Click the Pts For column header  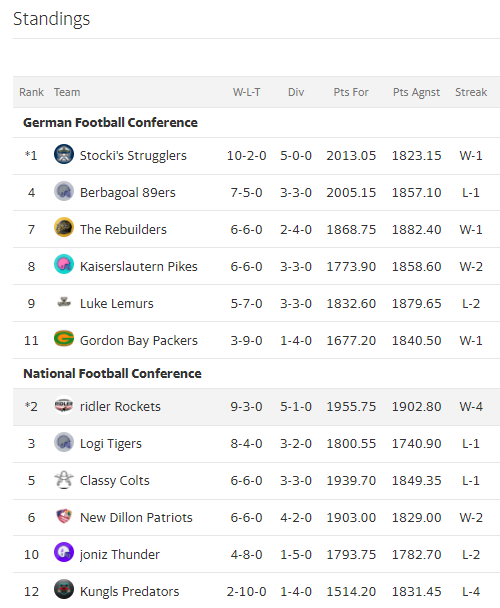351,92
